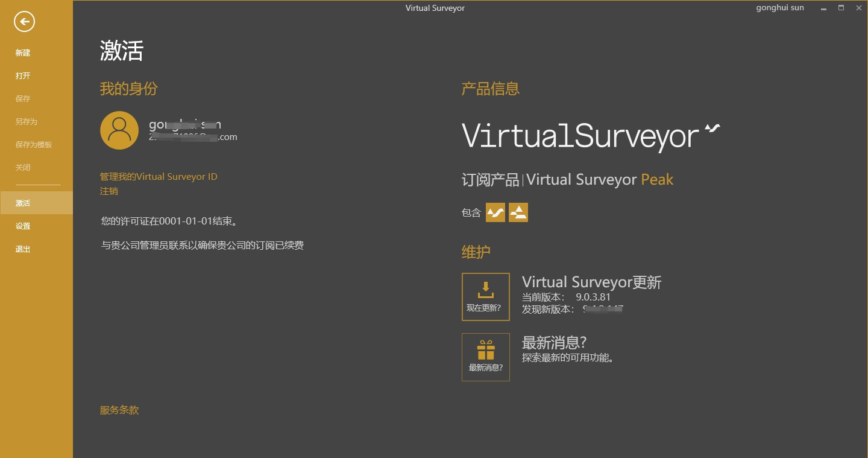This screenshot has width=868, height=458.
Task: Click the 订阅产品 Virtual Surveyor Peak text
Action: tap(568, 180)
